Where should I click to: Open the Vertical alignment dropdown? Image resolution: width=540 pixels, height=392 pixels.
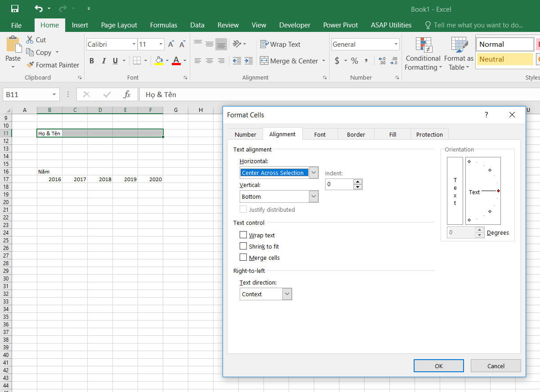click(x=314, y=196)
